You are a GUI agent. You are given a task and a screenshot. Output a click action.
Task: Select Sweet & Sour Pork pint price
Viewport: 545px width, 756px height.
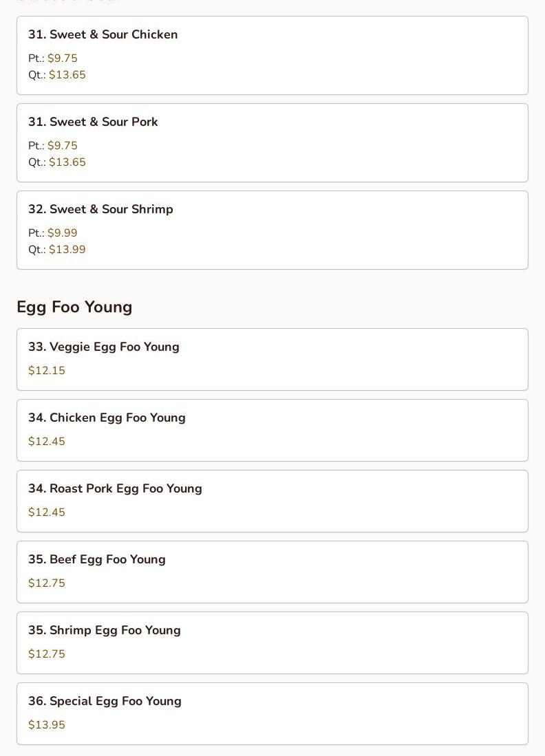(62, 146)
